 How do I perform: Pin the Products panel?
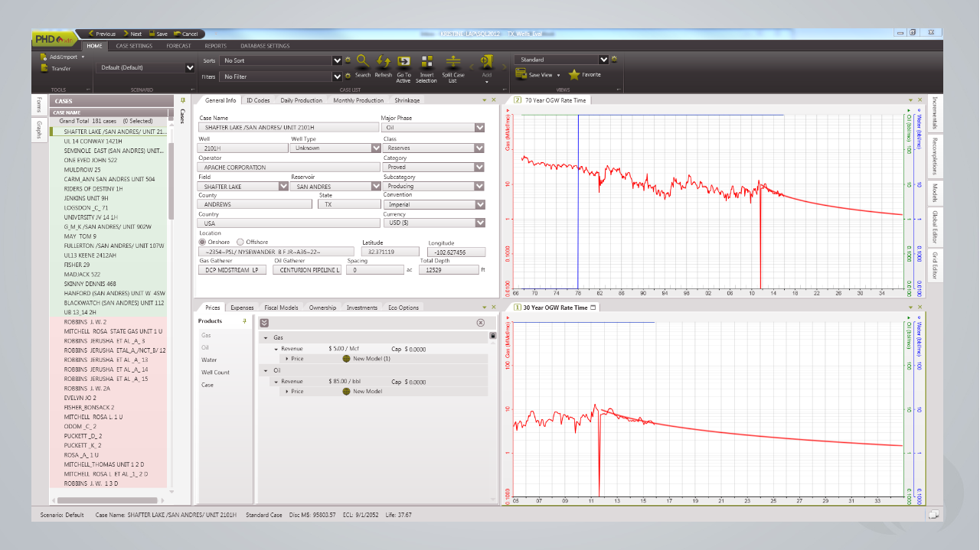tap(244, 321)
